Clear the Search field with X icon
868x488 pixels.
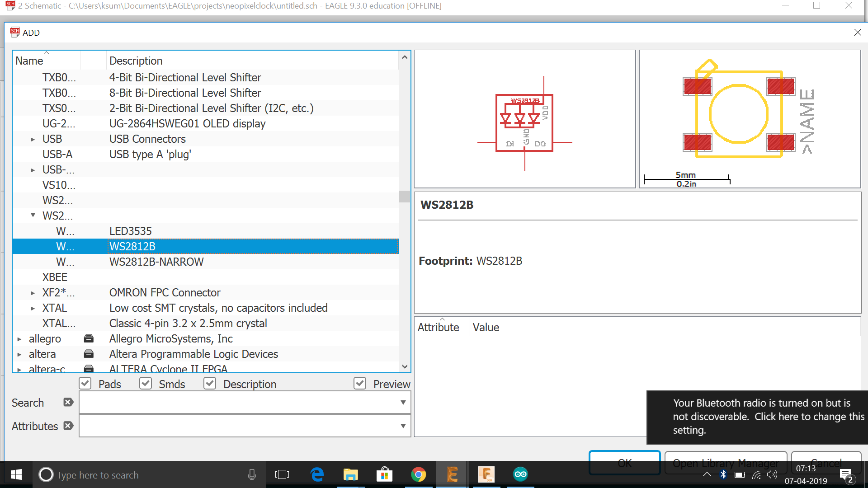[x=68, y=402]
